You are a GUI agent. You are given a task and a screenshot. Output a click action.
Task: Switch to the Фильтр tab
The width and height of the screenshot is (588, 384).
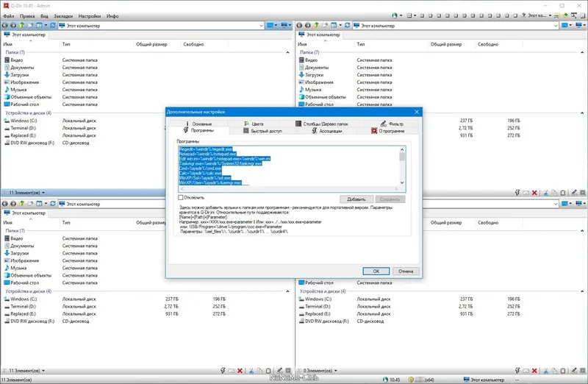(392, 124)
